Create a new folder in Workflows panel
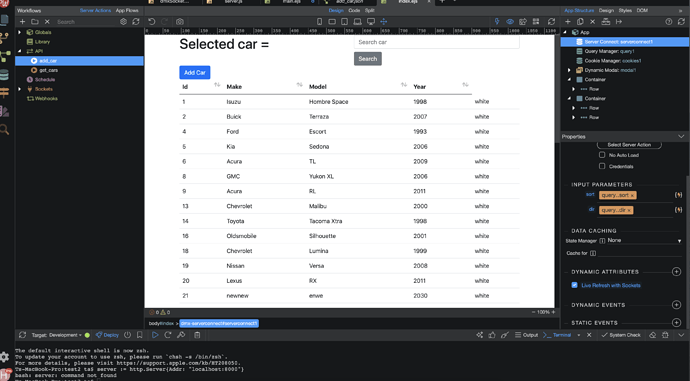The image size is (690, 381). [35, 22]
